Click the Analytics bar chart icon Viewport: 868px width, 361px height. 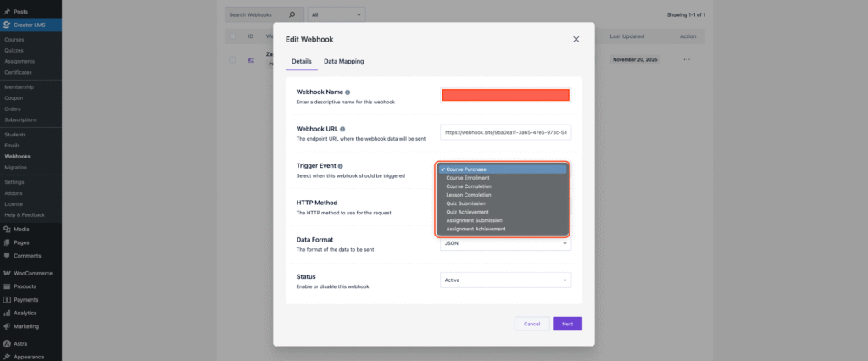click(x=7, y=313)
